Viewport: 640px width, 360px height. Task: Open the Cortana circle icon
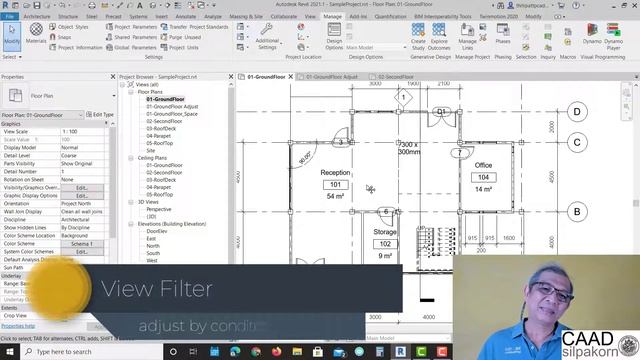click(173, 351)
